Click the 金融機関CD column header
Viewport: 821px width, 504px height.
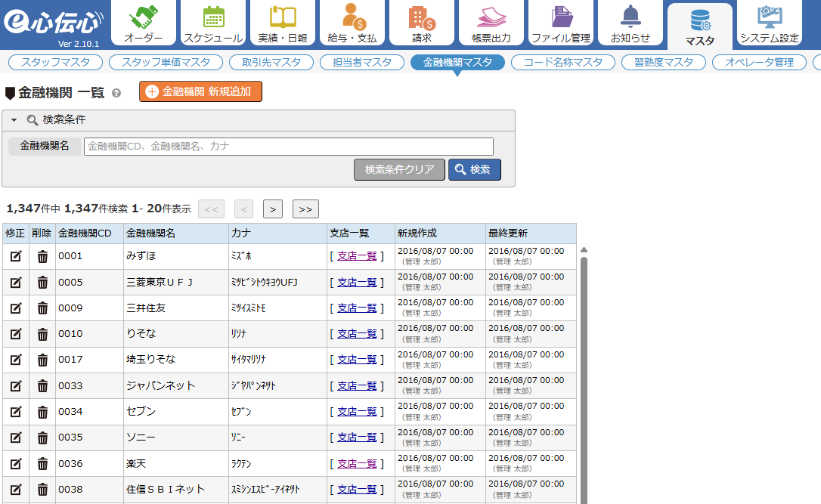(x=89, y=233)
